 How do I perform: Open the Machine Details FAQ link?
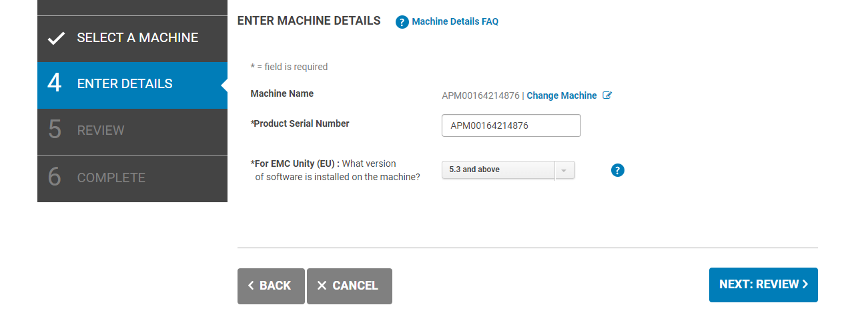[x=455, y=22]
